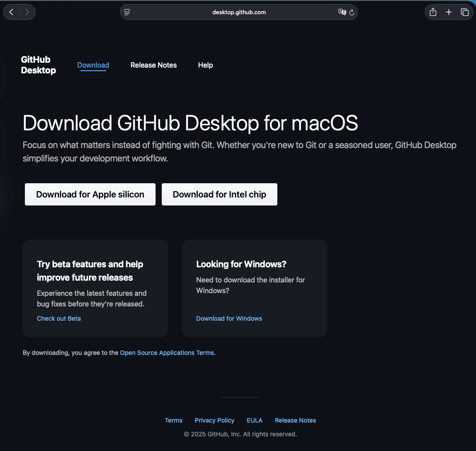Open the footer EULA link

pyautogui.click(x=254, y=420)
